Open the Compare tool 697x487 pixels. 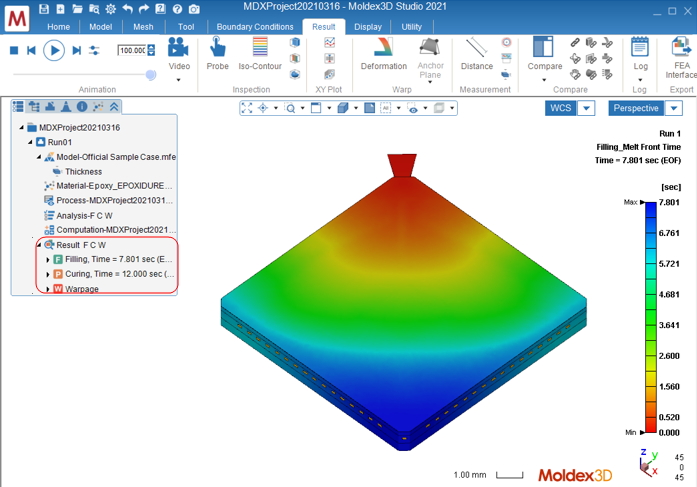pyautogui.click(x=545, y=53)
